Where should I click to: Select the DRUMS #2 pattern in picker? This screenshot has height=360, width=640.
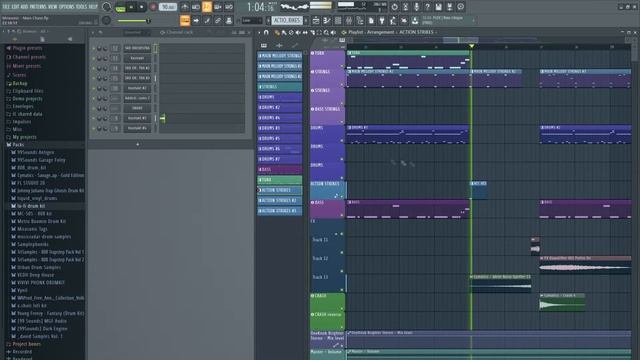(280, 107)
